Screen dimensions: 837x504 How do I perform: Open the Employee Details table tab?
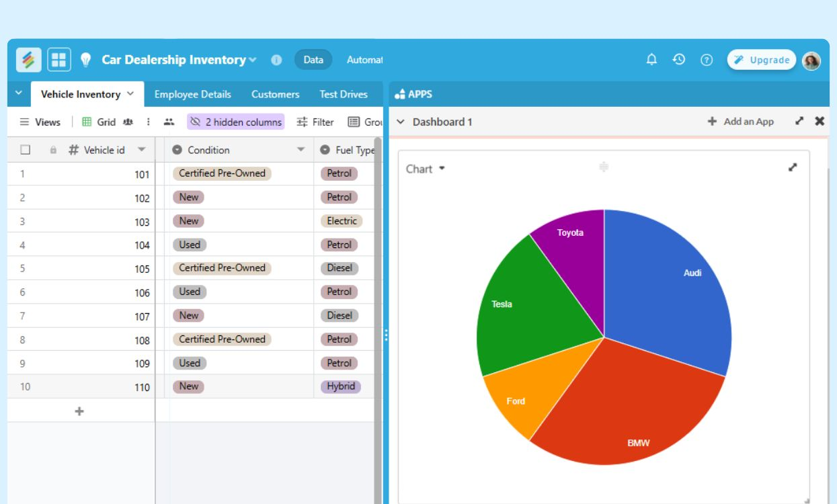pos(192,94)
